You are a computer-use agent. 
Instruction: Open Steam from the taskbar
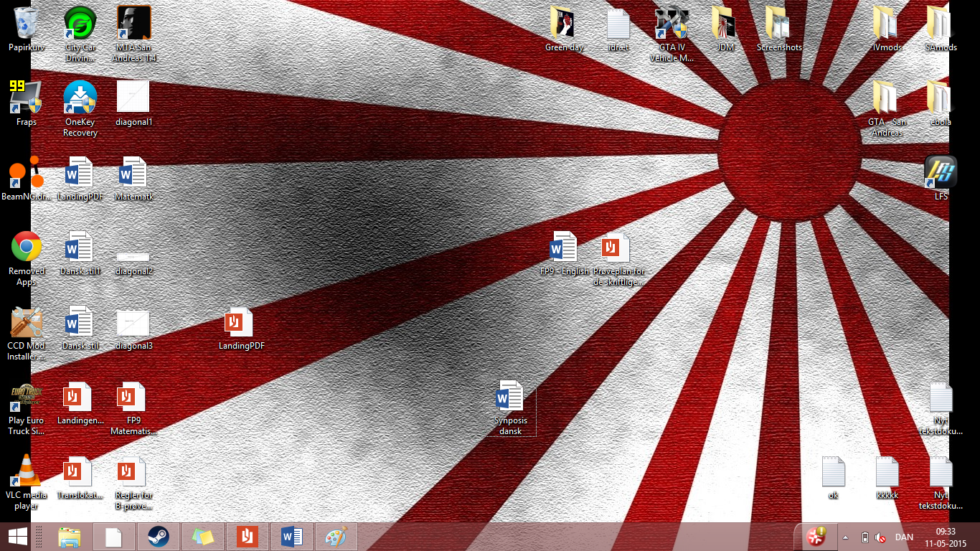tap(159, 537)
